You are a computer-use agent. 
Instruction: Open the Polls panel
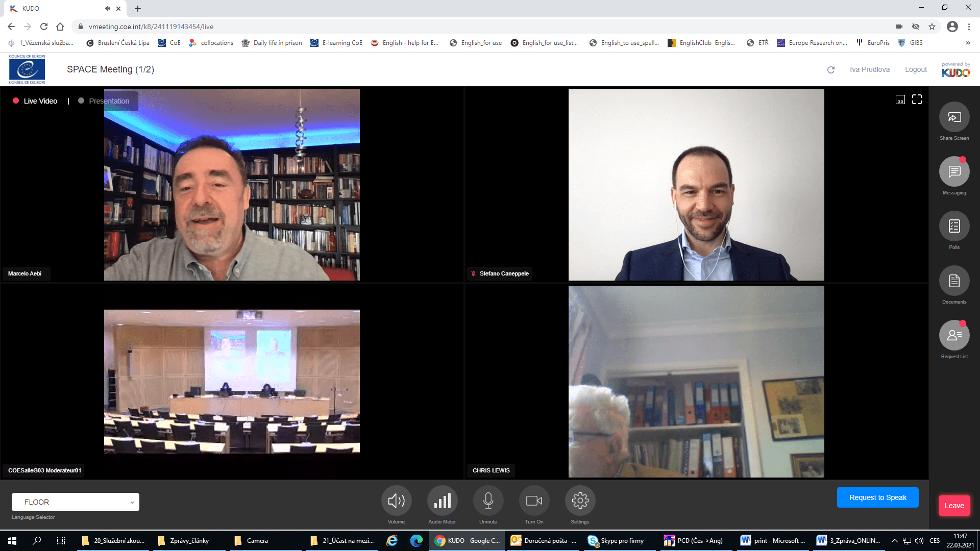(x=954, y=227)
